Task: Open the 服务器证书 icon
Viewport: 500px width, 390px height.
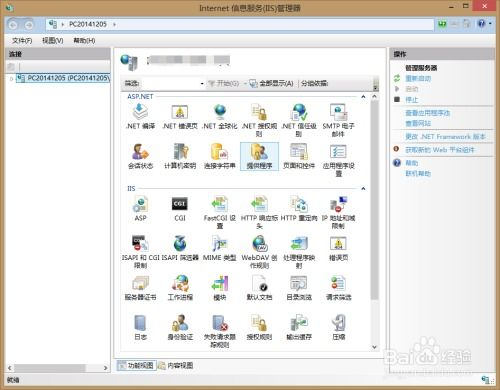Action: (x=140, y=288)
